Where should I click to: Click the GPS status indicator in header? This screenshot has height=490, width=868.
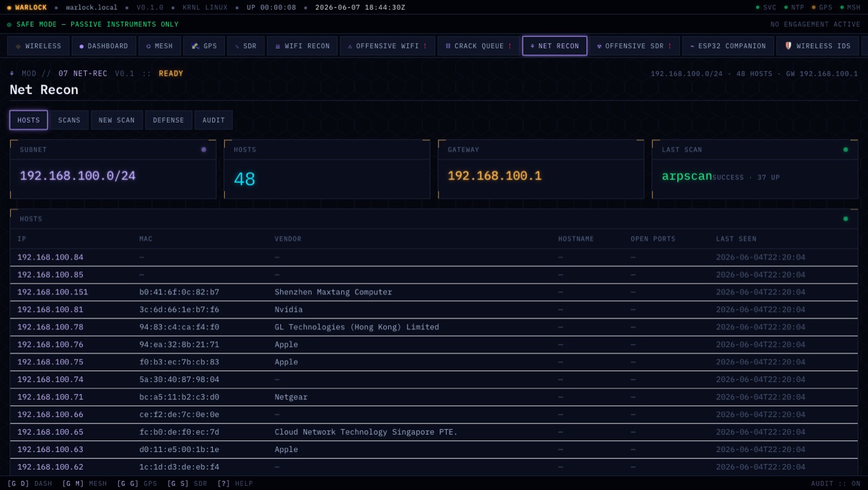(822, 8)
